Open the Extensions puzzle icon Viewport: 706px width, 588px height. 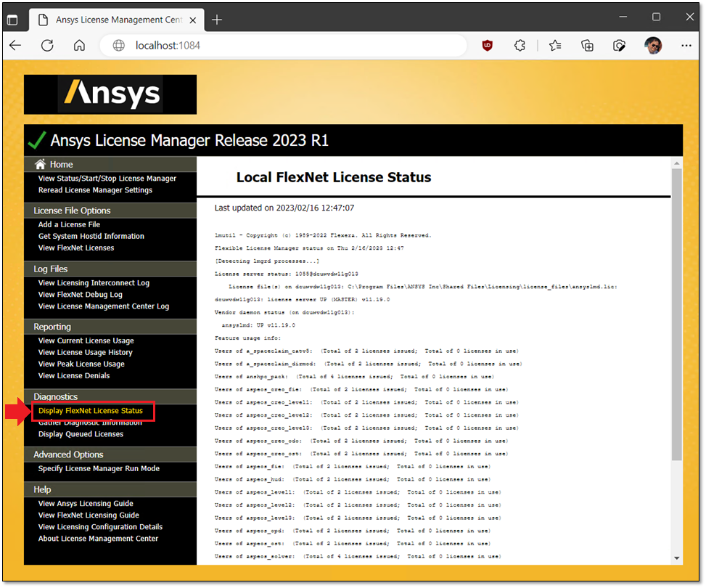point(520,46)
